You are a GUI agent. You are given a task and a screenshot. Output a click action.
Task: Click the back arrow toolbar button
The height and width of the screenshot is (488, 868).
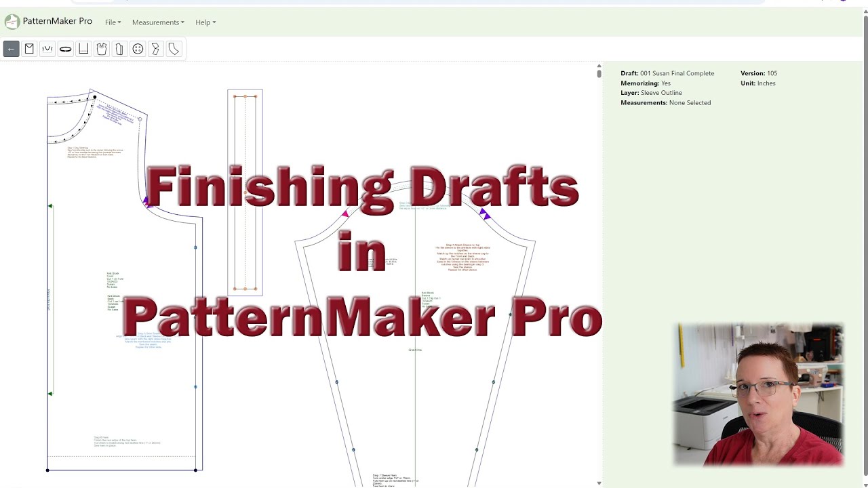click(11, 49)
